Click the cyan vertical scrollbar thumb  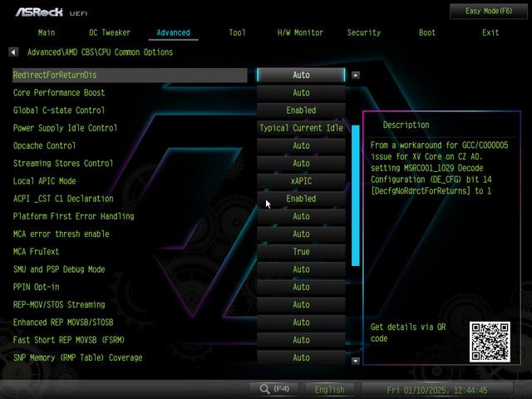355,195
